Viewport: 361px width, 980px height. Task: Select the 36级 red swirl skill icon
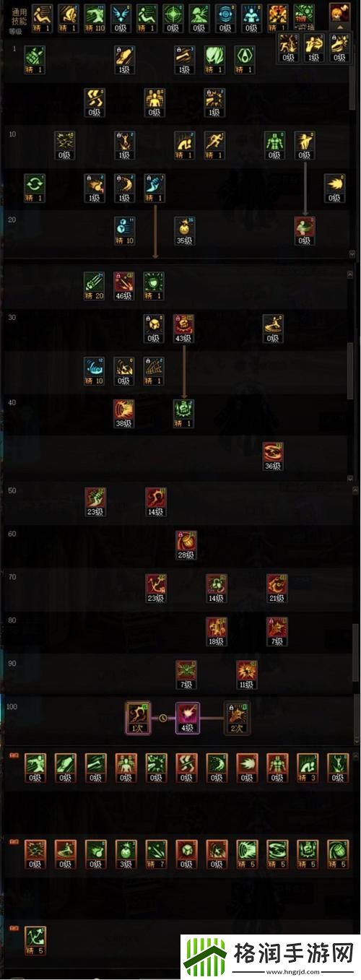click(273, 456)
